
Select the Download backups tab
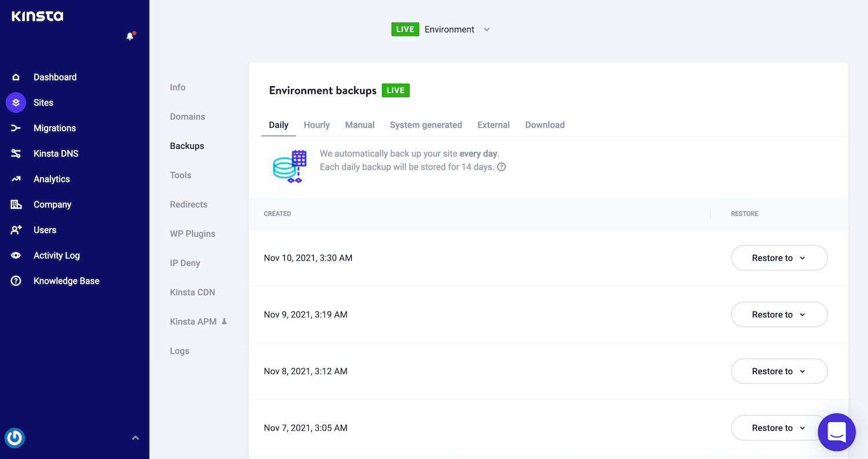(x=545, y=124)
